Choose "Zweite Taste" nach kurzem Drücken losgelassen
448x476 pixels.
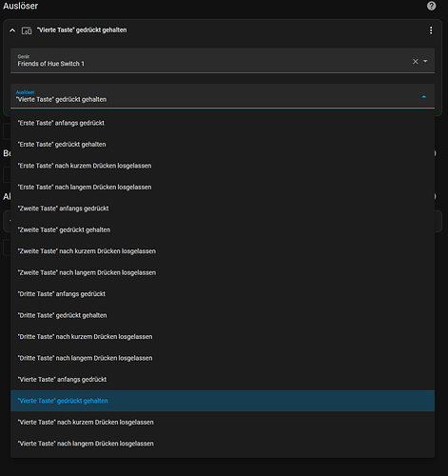pyautogui.click(x=223, y=251)
